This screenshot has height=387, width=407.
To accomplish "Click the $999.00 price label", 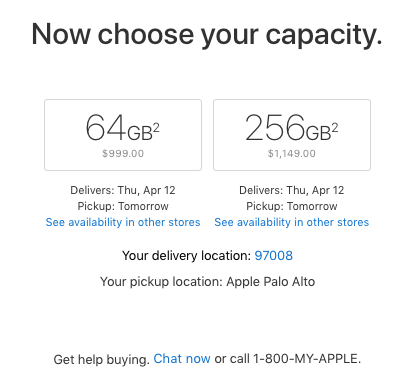I will [x=123, y=153].
